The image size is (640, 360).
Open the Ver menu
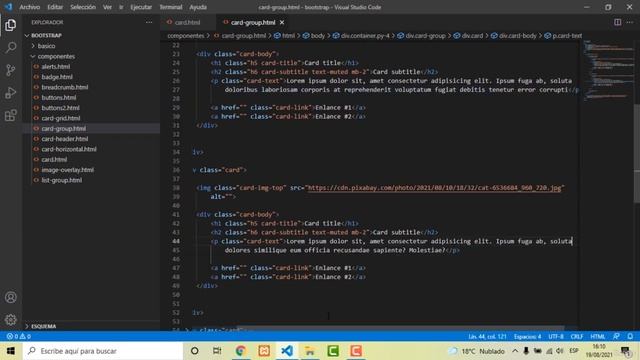[107, 7]
